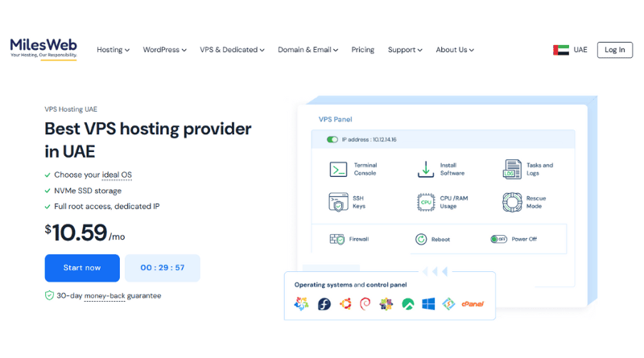Toggle the Power Off switch
The height and width of the screenshot is (358, 644).
click(498, 239)
